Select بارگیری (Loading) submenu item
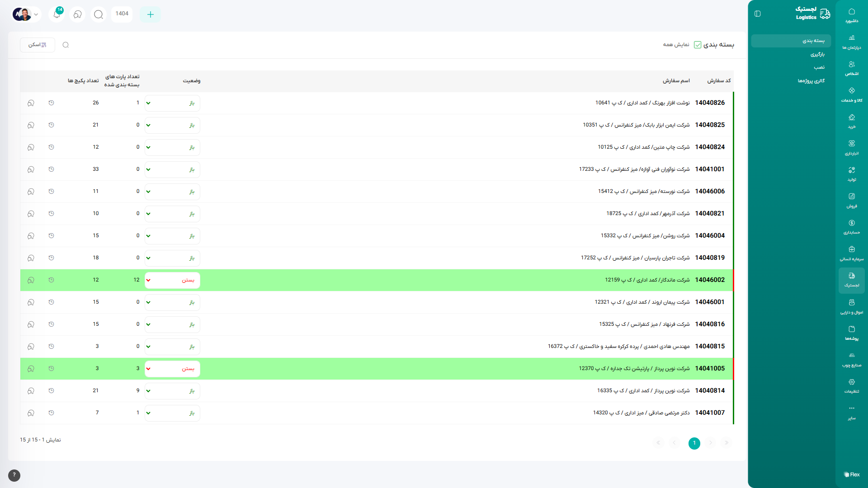The height and width of the screenshot is (488, 868). point(817,55)
